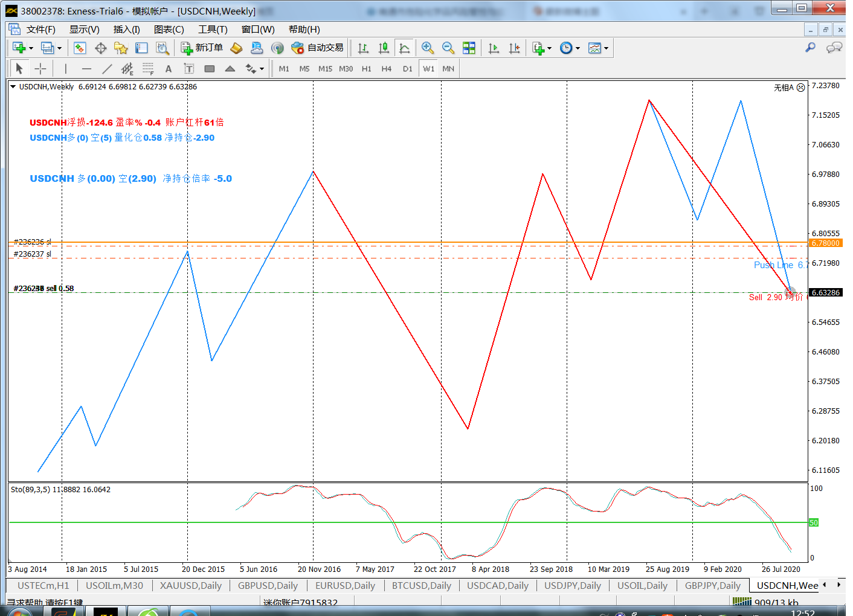The width and height of the screenshot is (853, 616).
Task: Click the orange 6.78000 price level label
Action: pyautogui.click(x=825, y=243)
